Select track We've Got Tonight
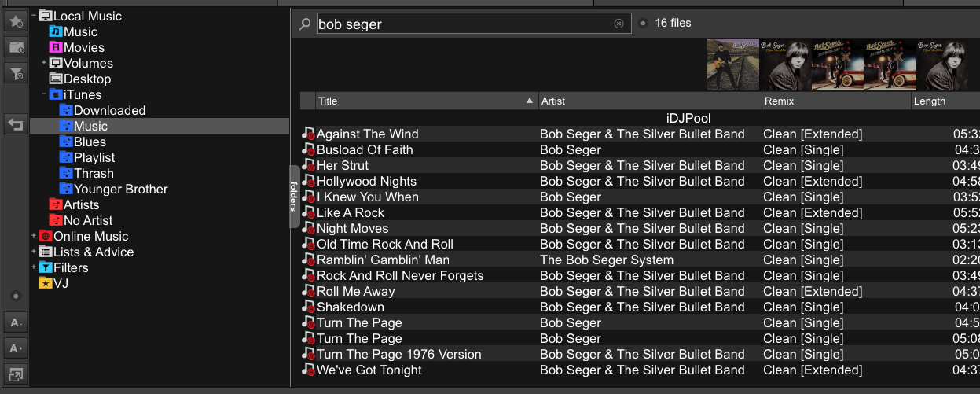 coord(369,370)
